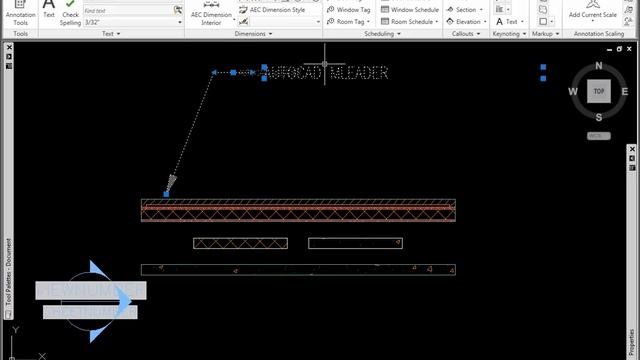The image size is (640, 360).
Task: Toggle auto-hide on the Tool Palettes
Action: click(9, 57)
